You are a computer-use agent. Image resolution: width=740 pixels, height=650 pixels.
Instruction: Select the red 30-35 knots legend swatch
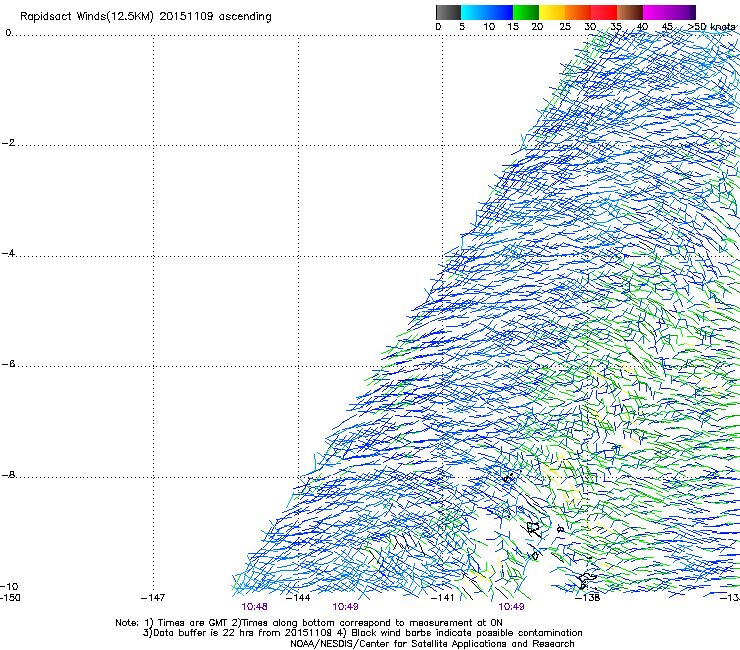pyautogui.click(x=604, y=12)
